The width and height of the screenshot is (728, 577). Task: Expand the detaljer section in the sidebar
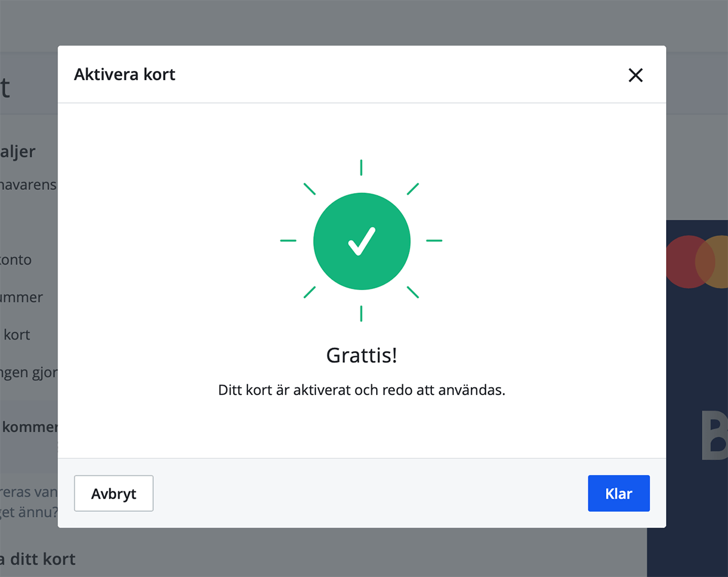(x=18, y=151)
